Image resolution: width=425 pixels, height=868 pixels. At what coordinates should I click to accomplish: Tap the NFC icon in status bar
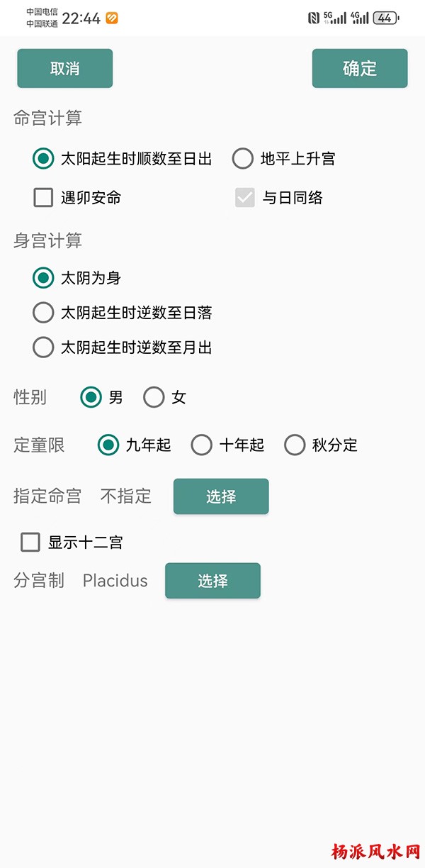(313, 18)
